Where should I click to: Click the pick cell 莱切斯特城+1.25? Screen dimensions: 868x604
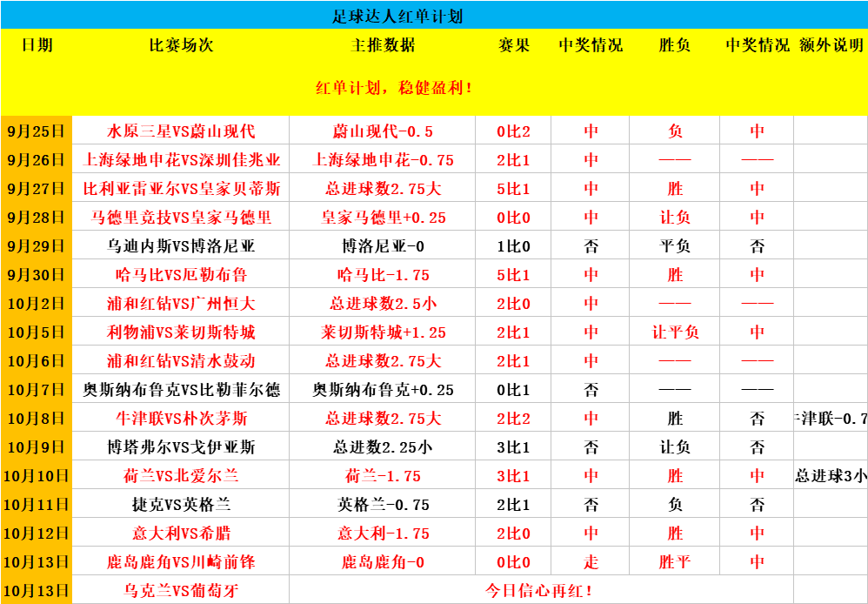click(383, 332)
